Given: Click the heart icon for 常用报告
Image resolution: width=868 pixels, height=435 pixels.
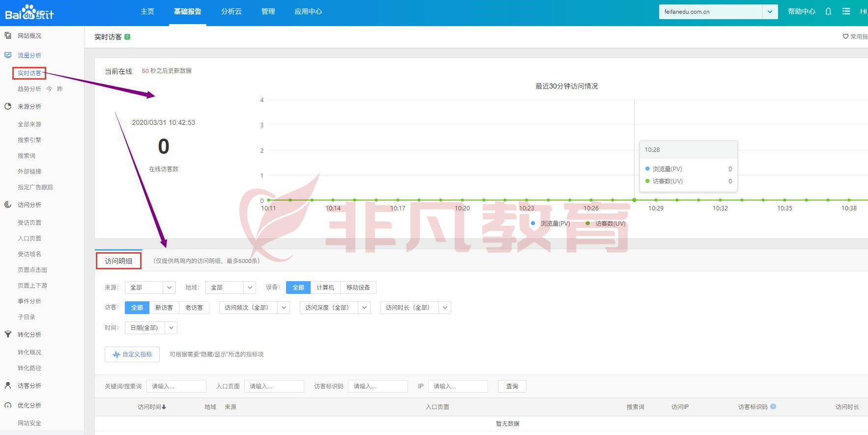Looking at the screenshot, I should pos(845,36).
